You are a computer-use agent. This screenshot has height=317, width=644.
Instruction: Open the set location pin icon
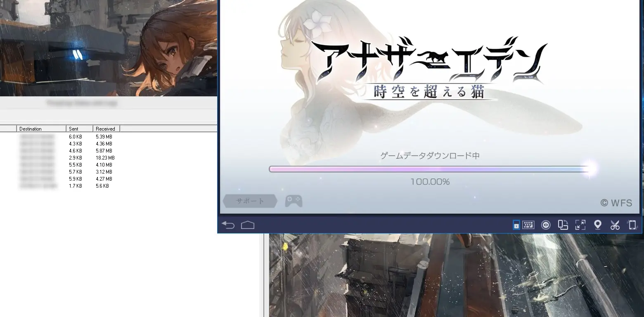[x=597, y=225]
